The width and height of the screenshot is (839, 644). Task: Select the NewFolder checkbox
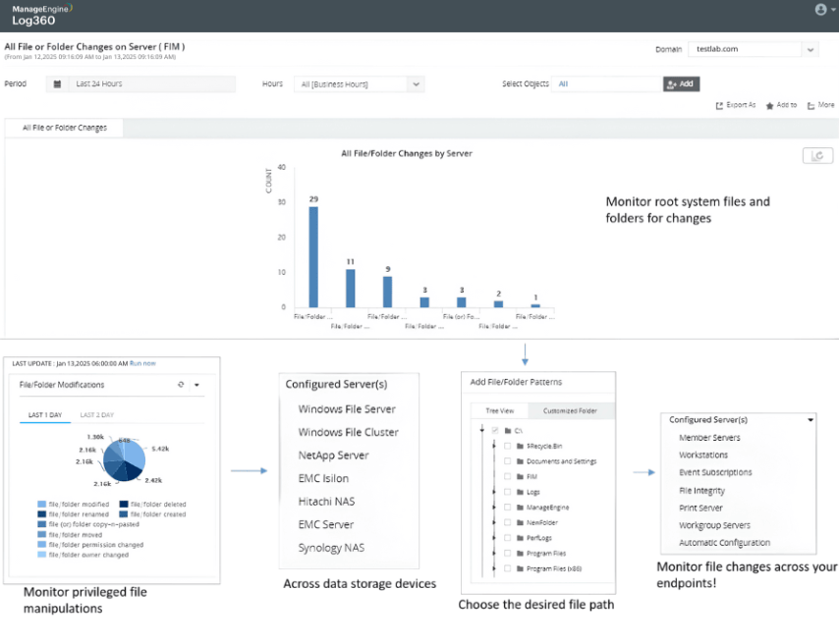[507, 522]
